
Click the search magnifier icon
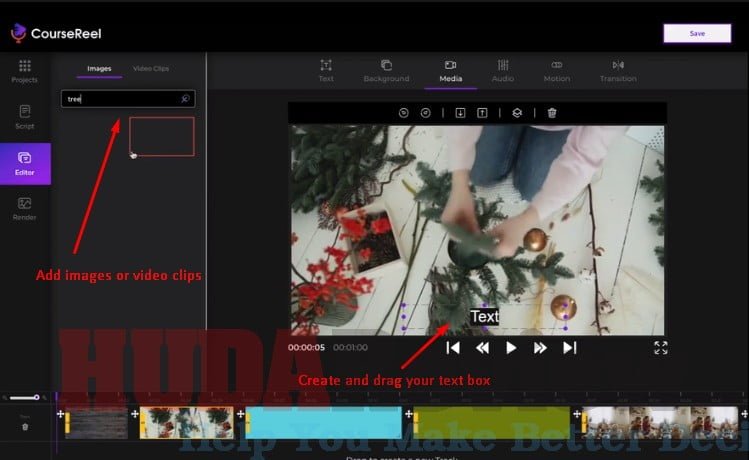tap(185, 99)
